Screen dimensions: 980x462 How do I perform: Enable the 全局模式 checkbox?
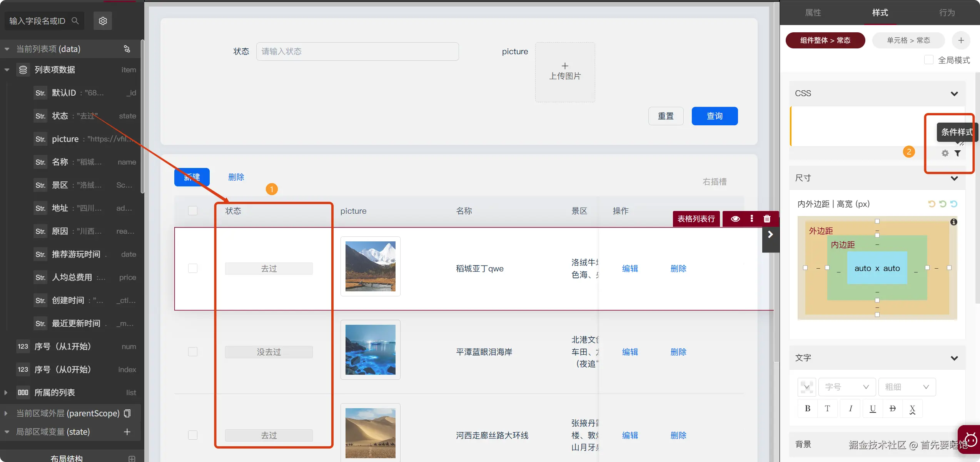(x=928, y=60)
